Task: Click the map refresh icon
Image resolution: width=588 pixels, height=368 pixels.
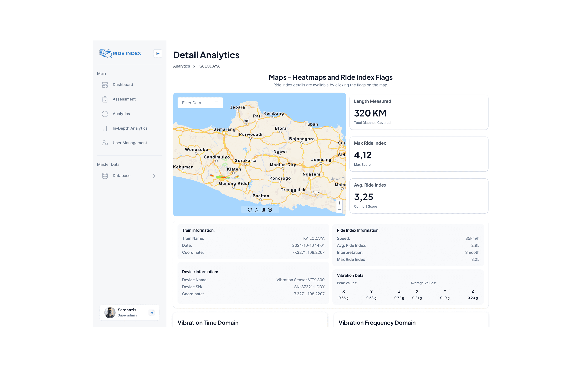Action: tap(250, 210)
